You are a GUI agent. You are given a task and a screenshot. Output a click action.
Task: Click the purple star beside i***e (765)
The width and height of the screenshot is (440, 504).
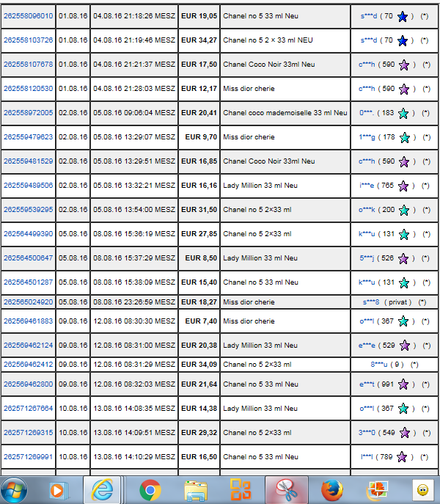pos(403,186)
